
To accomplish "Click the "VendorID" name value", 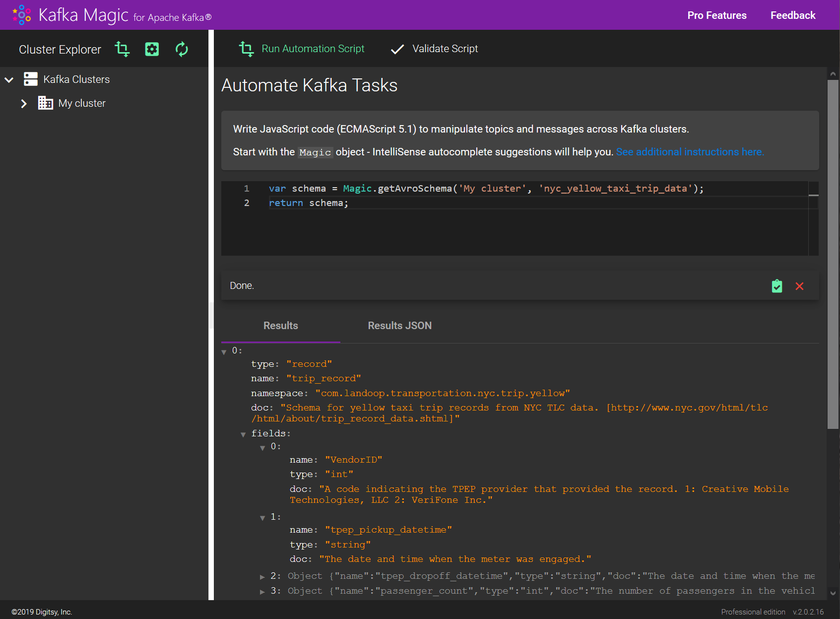I will [x=354, y=460].
